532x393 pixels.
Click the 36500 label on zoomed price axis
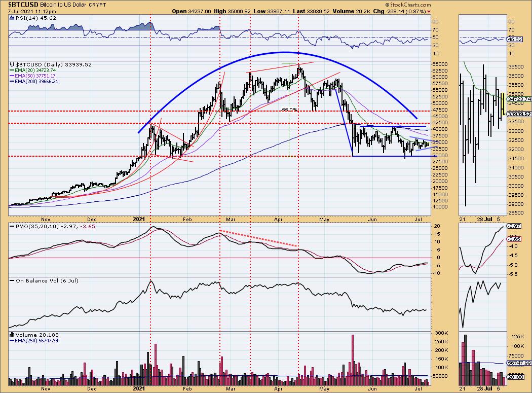pos(515,67)
